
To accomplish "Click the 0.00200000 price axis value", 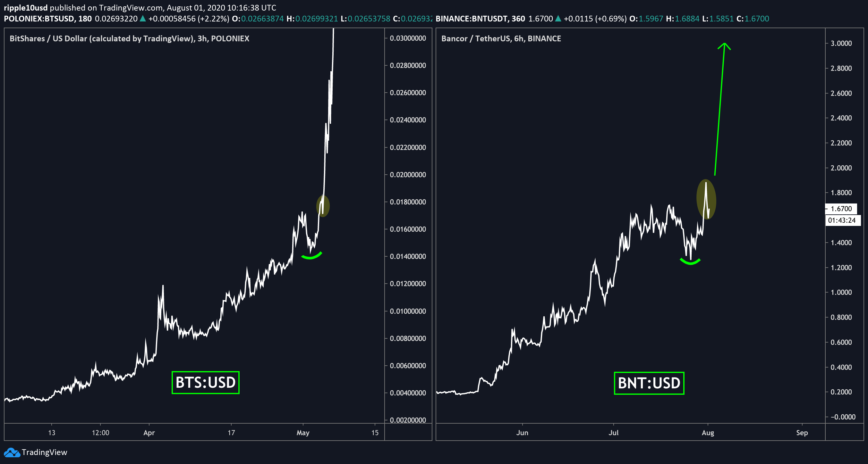I will pos(408,420).
